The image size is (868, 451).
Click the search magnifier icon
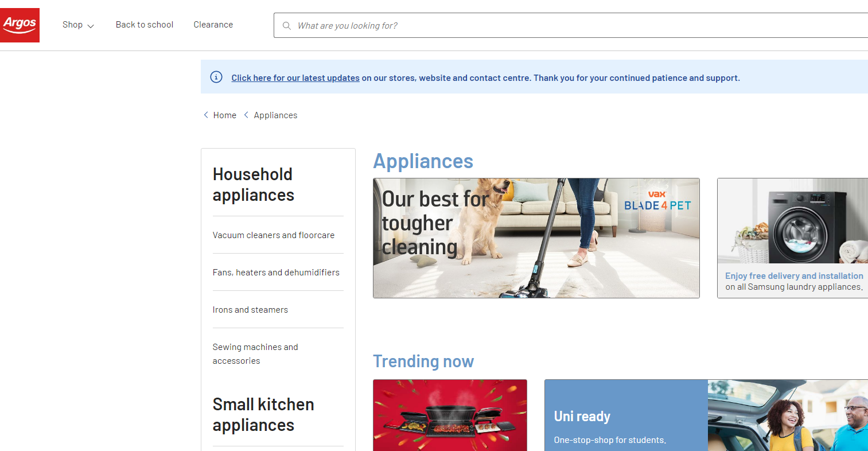287,26
